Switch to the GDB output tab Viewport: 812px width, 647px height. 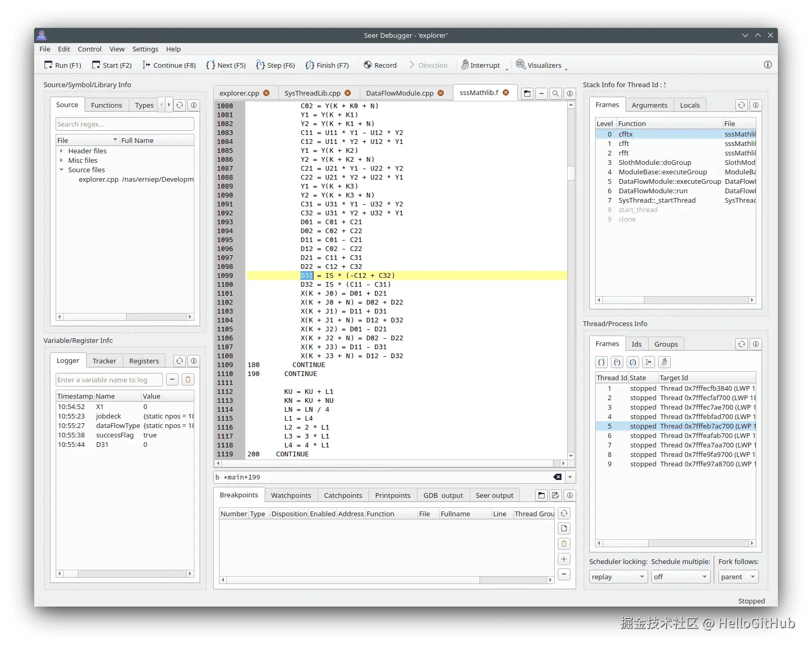443,495
